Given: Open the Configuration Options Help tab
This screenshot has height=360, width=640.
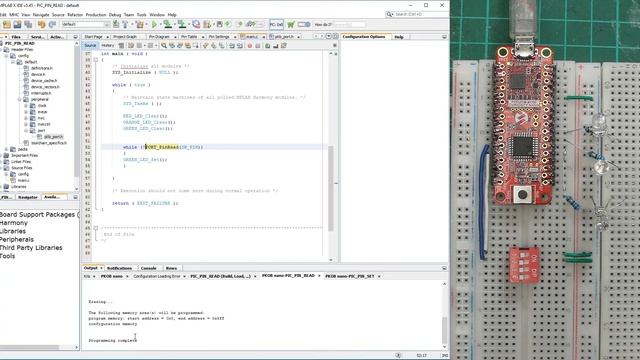Looking at the screenshot, I should click(399, 37).
